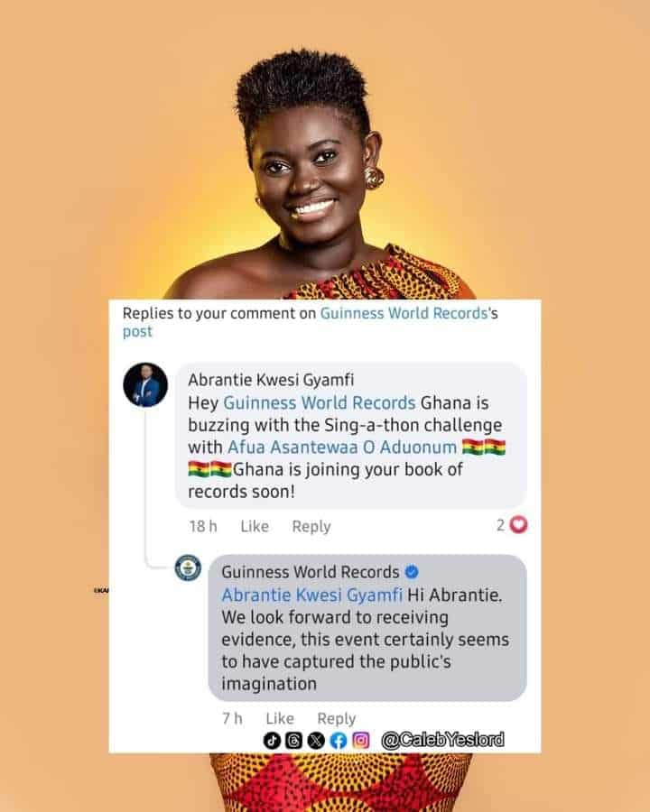
Task: Click Guinness World Records mention in comment
Action: pyautogui.click(x=320, y=403)
